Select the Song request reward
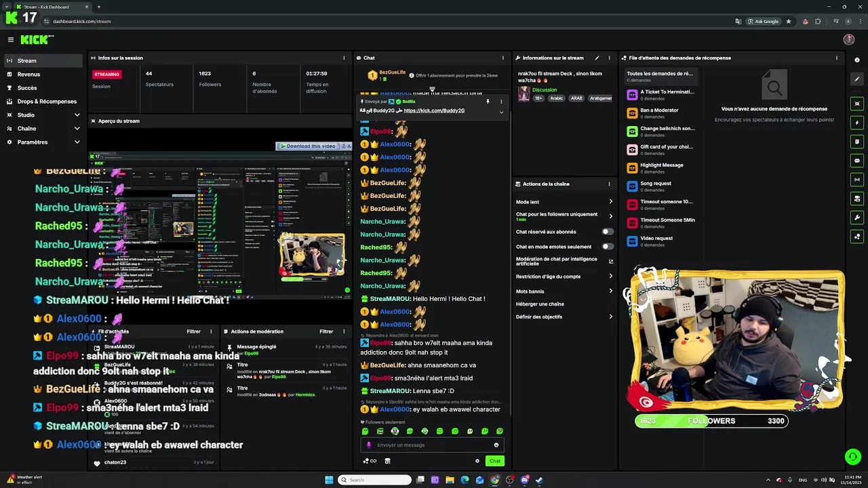This screenshot has height=488, width=868. pos(659,186)
